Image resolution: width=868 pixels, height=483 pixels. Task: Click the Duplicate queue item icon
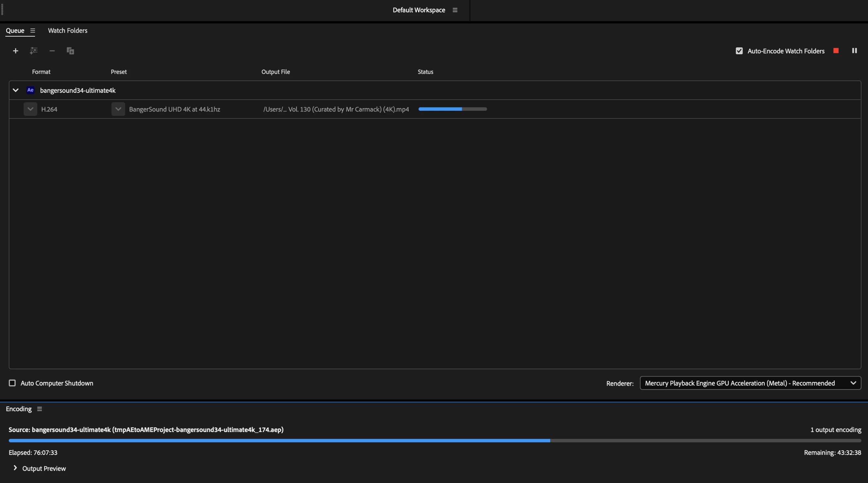coord(70,51)
